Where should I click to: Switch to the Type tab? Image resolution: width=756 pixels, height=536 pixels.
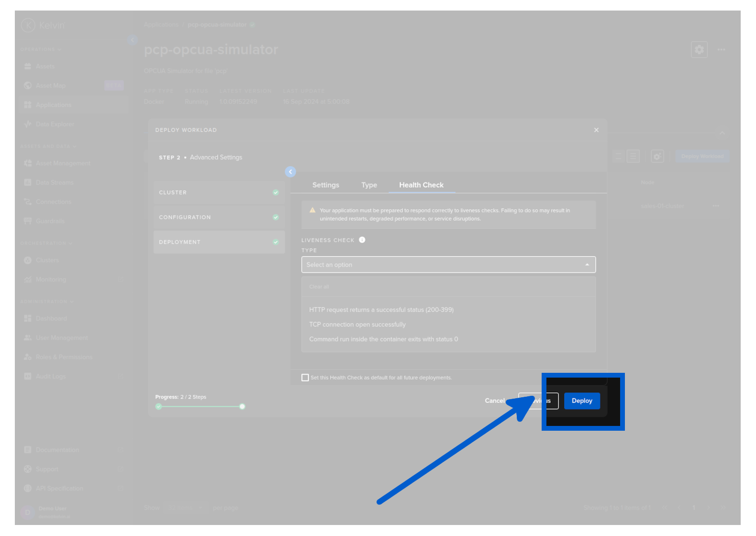click(x=369, y=185)
